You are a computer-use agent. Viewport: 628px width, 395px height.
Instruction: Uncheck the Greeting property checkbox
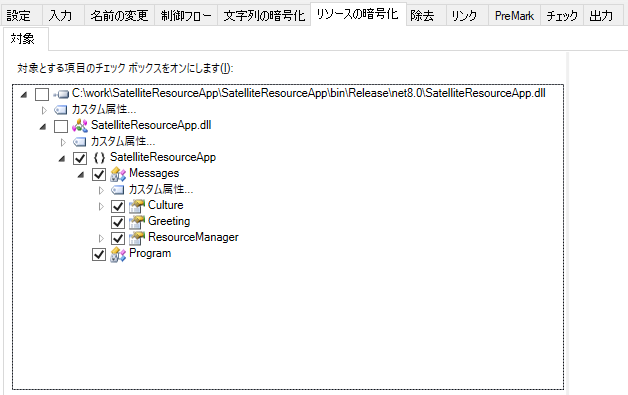coord(118,222)
